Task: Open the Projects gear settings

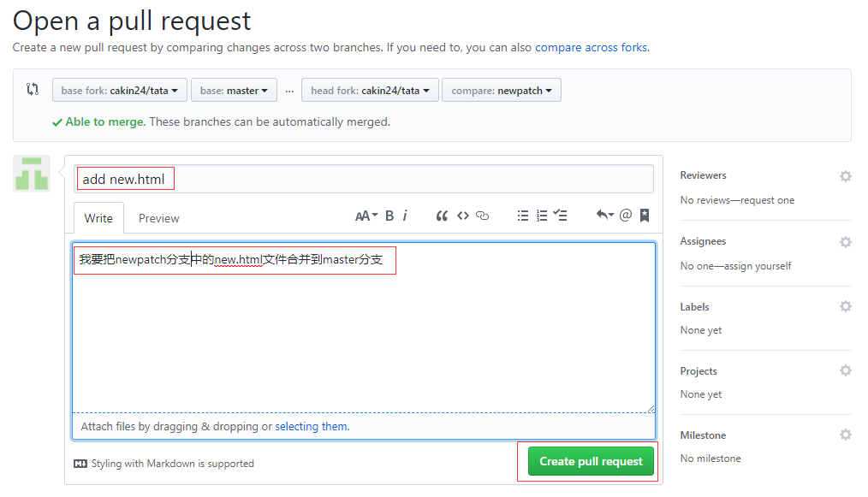Action: pyautogui.click(x=845, y=370)
